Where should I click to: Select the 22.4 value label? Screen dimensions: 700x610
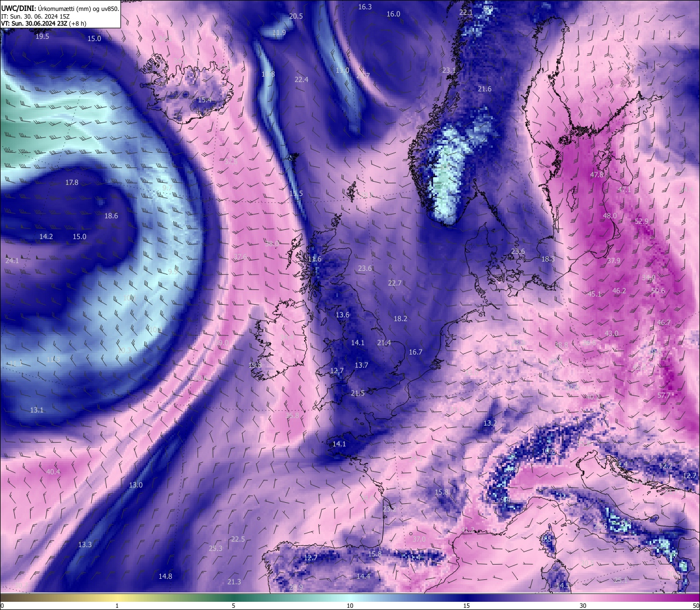click(301, 79)
